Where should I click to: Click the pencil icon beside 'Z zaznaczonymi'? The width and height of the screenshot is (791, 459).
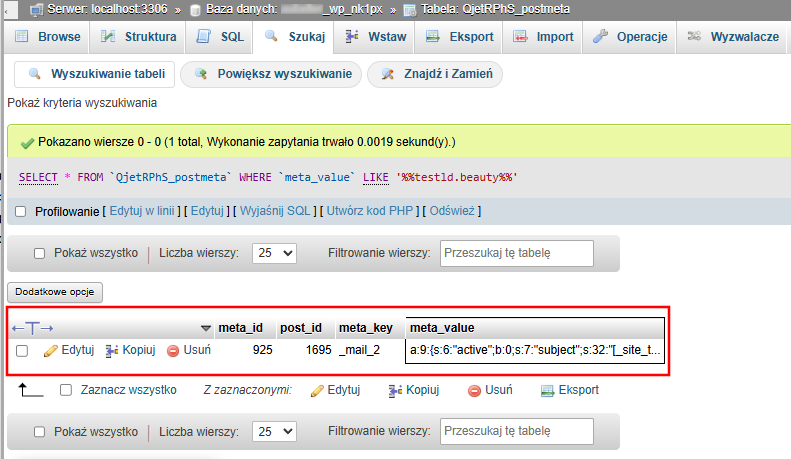tap(317, 391)
